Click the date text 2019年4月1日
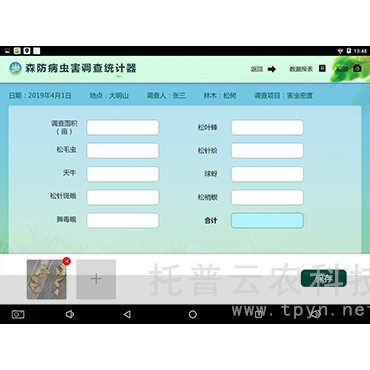Viewport: 370px width, 370px height. pos(50,96)
